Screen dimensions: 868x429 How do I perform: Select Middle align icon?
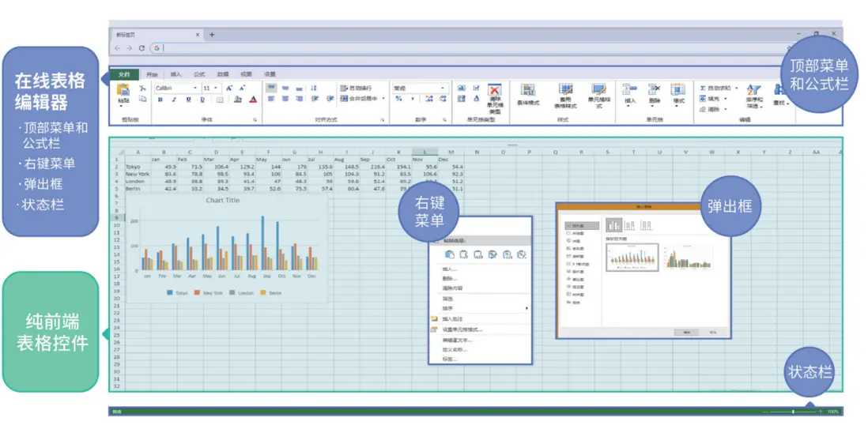click(285, 88)
